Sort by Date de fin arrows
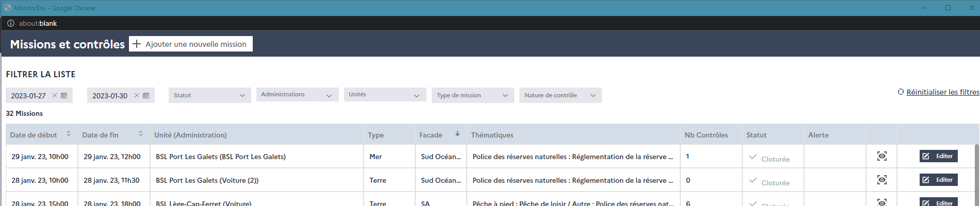This screenshot has height=206, width=980. point(141,134)
